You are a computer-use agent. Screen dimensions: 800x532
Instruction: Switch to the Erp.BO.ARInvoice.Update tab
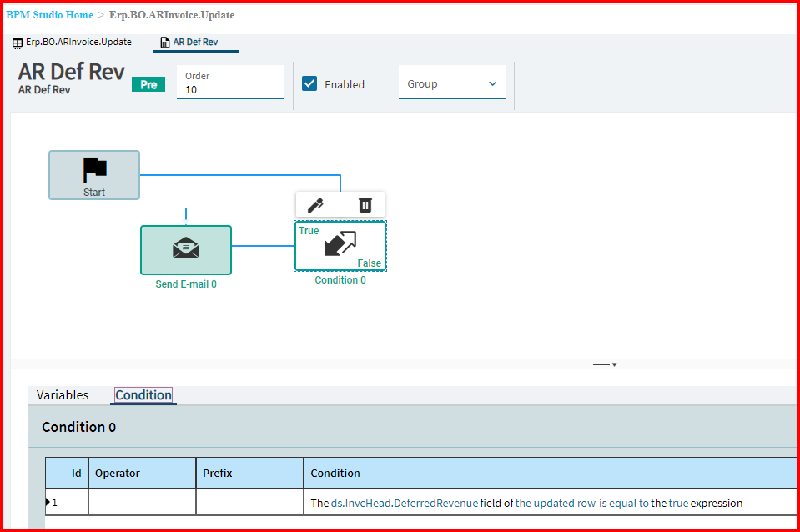click(72, 43)
